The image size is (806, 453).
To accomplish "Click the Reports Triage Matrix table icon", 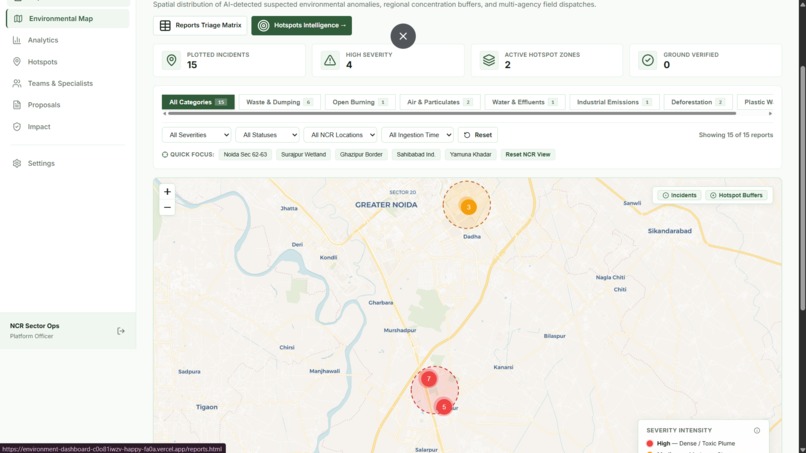I will [x=165, y=25].
